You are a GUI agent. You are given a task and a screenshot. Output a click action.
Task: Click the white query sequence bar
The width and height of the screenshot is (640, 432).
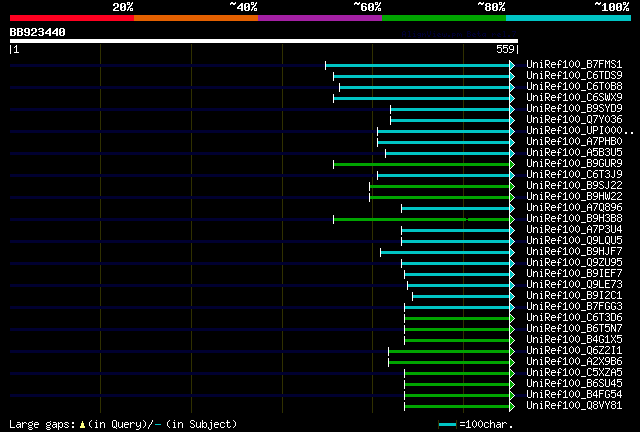click(x=264, y=41)
